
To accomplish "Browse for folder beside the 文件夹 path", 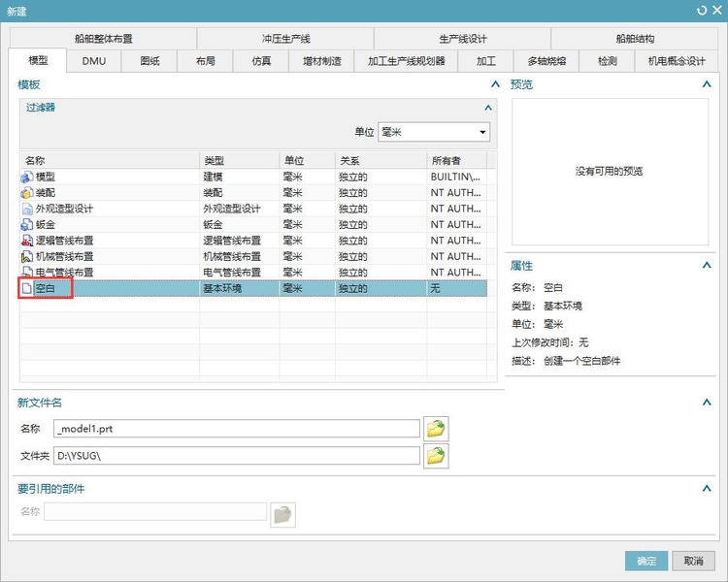I will 437,455.
